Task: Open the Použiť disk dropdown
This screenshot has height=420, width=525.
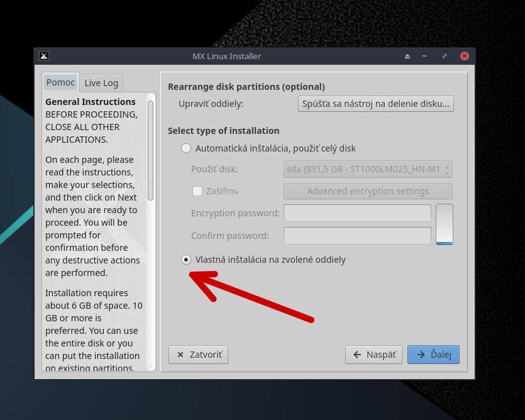Action: coord(368,169)
